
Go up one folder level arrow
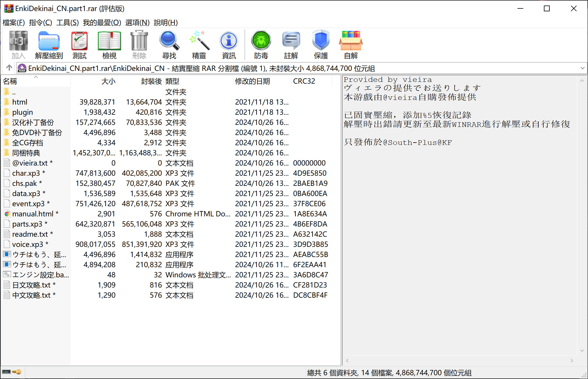pos(9,68)
